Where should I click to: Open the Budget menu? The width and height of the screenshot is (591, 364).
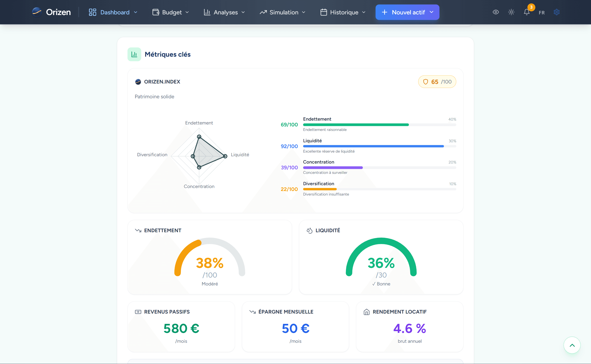[x=171, y=12]
